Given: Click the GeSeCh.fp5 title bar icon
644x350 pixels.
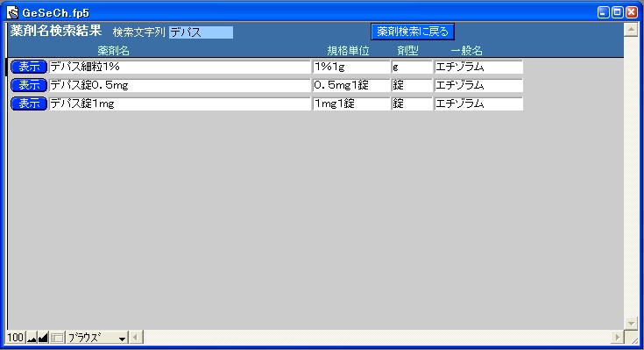Looking at the screenshot, I should tap(13, 13).
